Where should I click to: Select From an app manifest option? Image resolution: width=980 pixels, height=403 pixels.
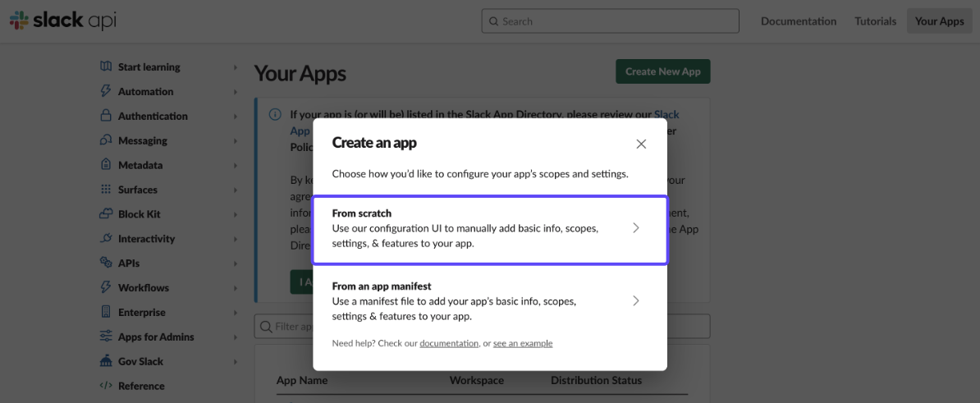pyautogui.click(x=490, y=301)
